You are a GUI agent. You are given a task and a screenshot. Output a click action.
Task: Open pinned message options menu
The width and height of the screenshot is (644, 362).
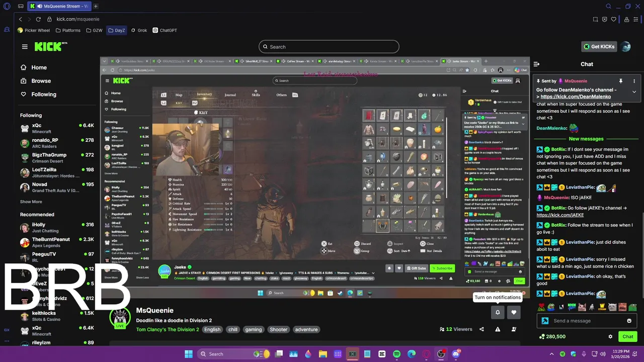point(634,81)
